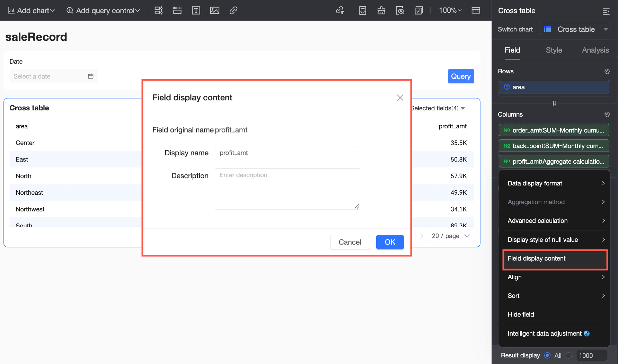
Task: Click the insert image toolbar icon
Action: click(x=215, y=10)
